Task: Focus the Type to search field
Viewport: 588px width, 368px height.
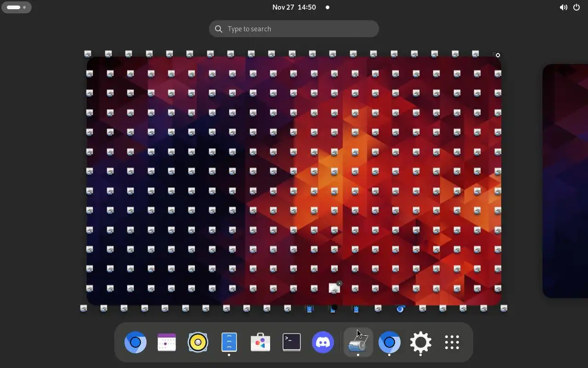Action: click(294, 29)
